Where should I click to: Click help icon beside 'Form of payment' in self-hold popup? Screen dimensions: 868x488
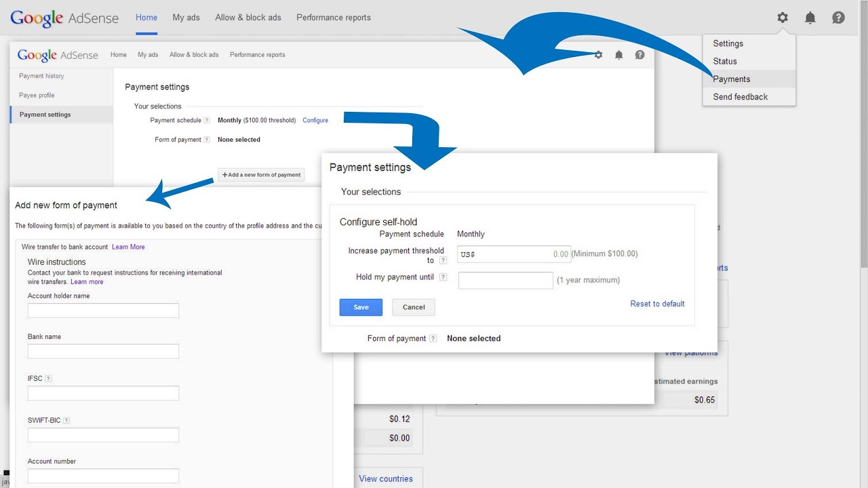pyautogui.click(x=433, y=338)
